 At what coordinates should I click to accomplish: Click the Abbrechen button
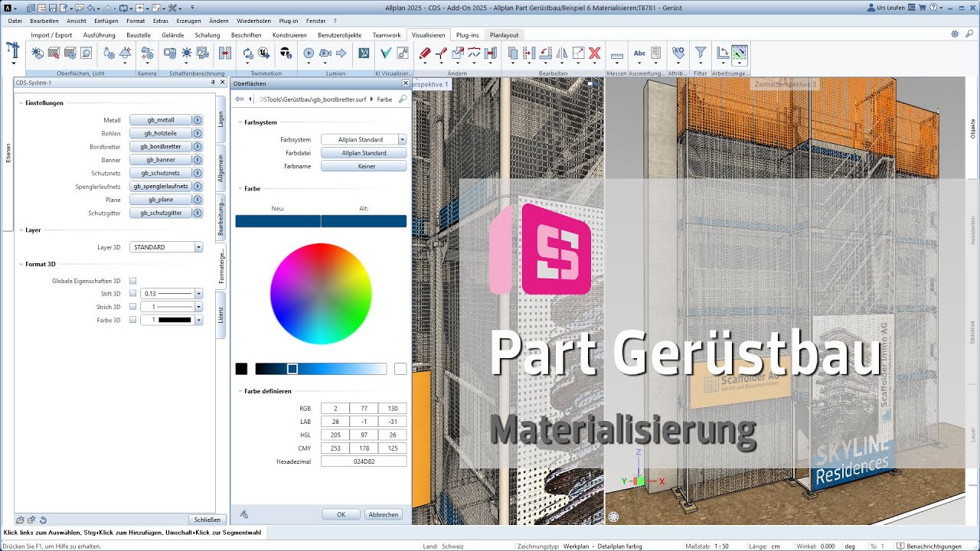[x=384, y=514]
